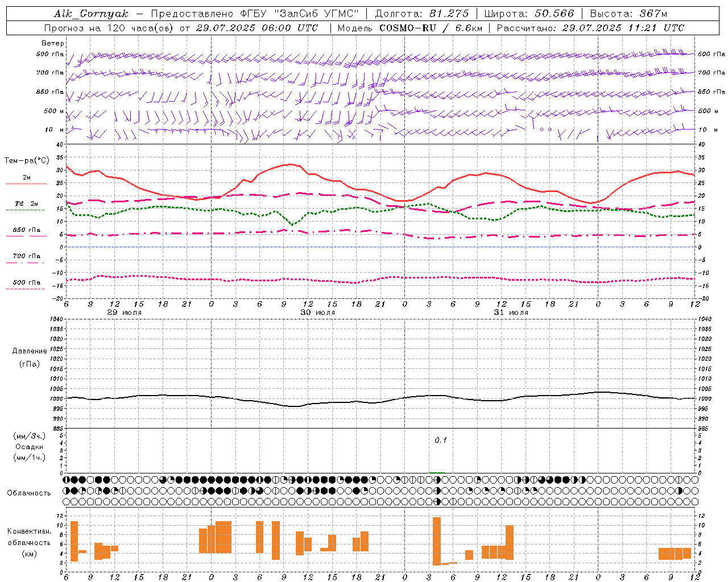Click "850 гПа" in the temperature legend
This screenshot has width=728, height=582.
pos(27,230)
